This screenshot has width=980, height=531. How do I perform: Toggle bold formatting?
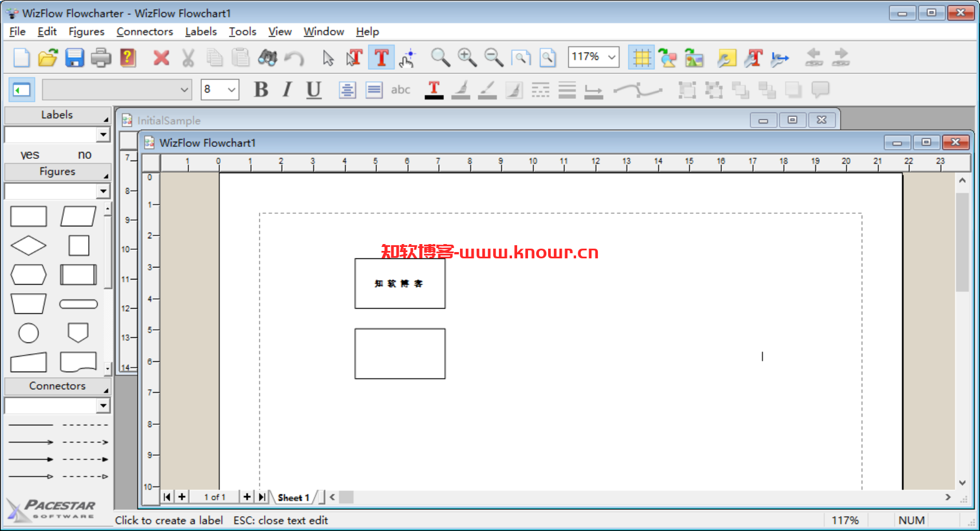coord(261,90)
